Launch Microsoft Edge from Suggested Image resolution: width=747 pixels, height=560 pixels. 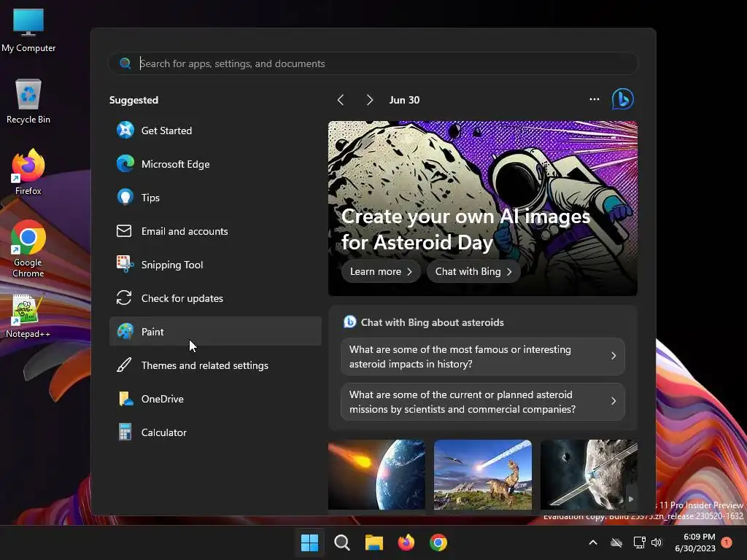tap(215, 164)
